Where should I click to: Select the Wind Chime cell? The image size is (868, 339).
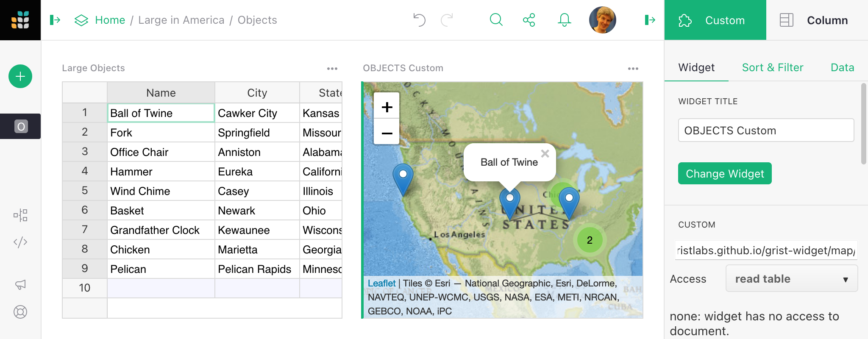click(x=161, y=191)
